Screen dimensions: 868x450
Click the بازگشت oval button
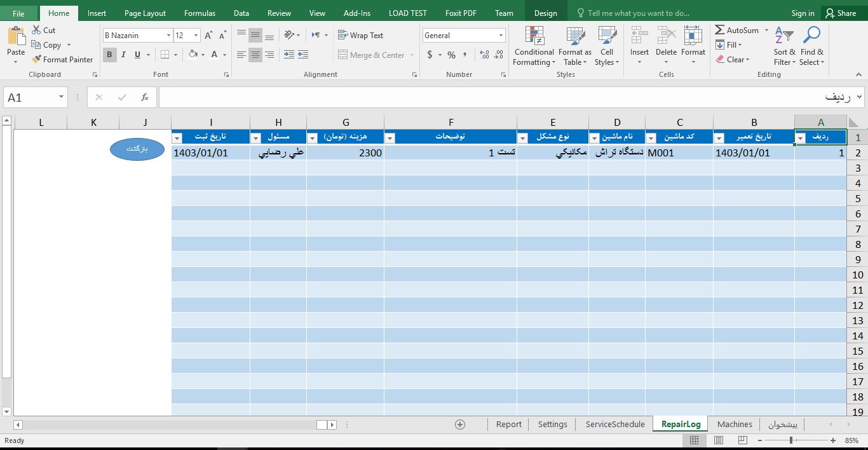tap(137, 149)
